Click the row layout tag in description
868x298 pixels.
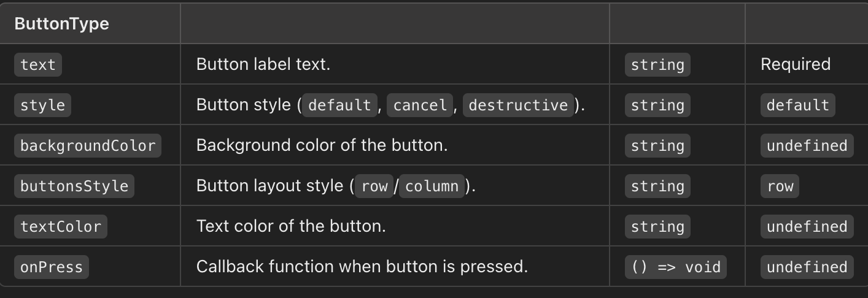coord(374,186)
